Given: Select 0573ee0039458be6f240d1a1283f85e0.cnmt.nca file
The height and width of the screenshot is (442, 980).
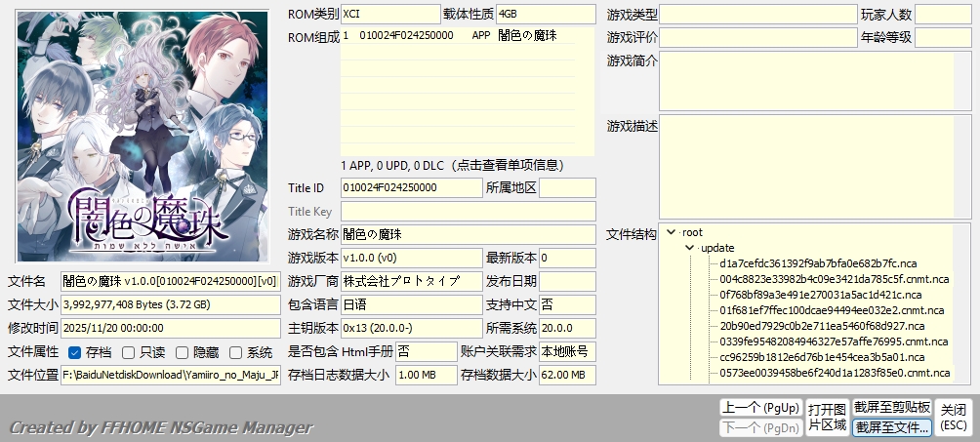Looking at the screenshot, I should 835,373.
